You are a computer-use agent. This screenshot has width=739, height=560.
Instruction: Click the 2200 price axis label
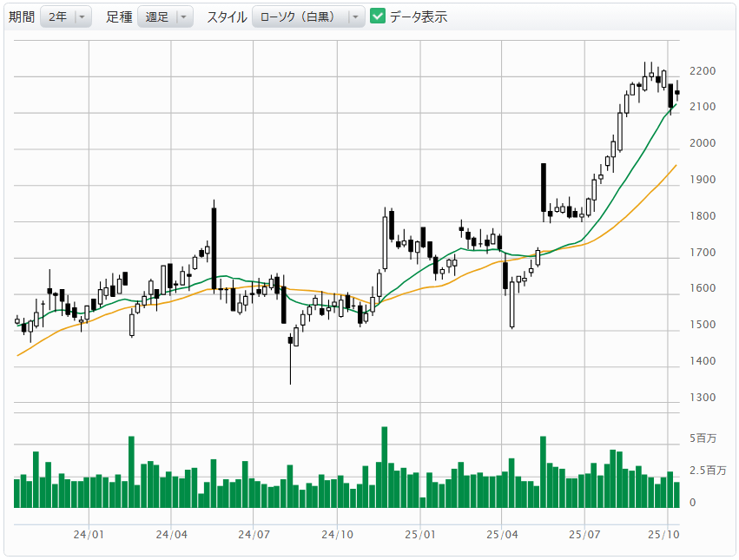(x=702, y=71)
